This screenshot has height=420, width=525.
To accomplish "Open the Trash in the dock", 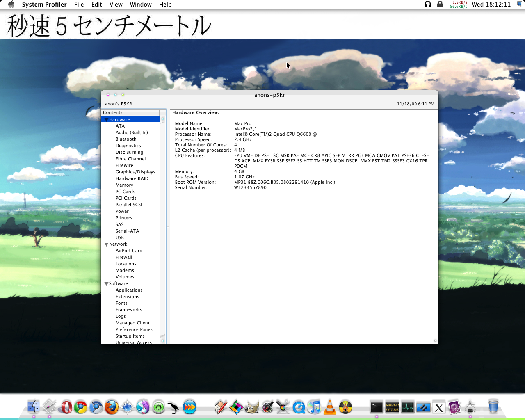I will coord(493,406).
